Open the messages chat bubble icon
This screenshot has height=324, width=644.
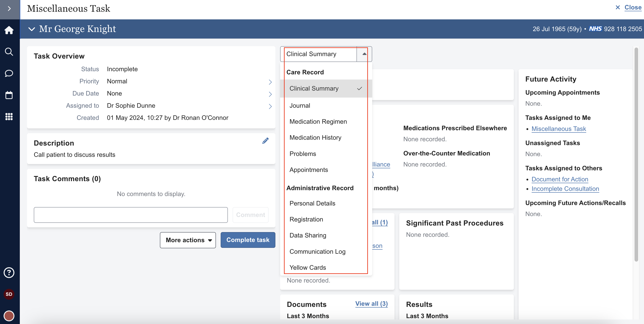tap(9, 73)
